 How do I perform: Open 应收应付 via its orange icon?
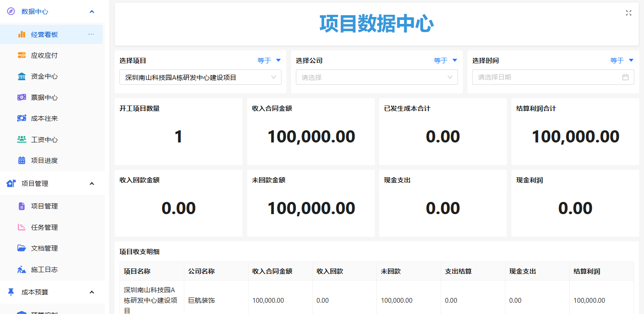coord(22,55)
